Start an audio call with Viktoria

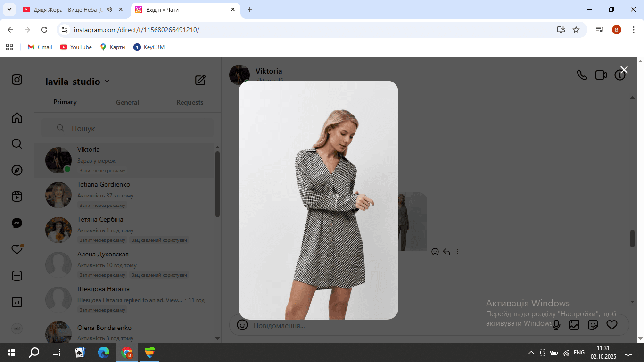[x=582, y=75]
